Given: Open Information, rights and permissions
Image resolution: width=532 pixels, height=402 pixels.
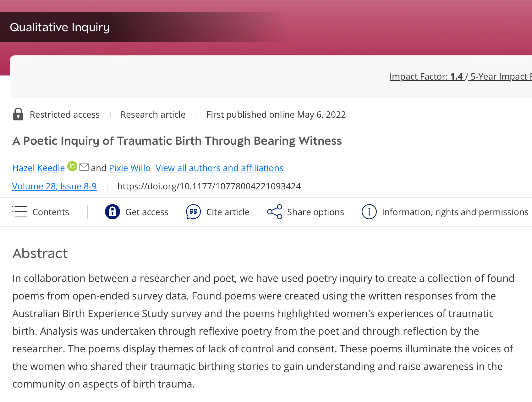Looking at the screenshot, I should click(x=455, y=212).
